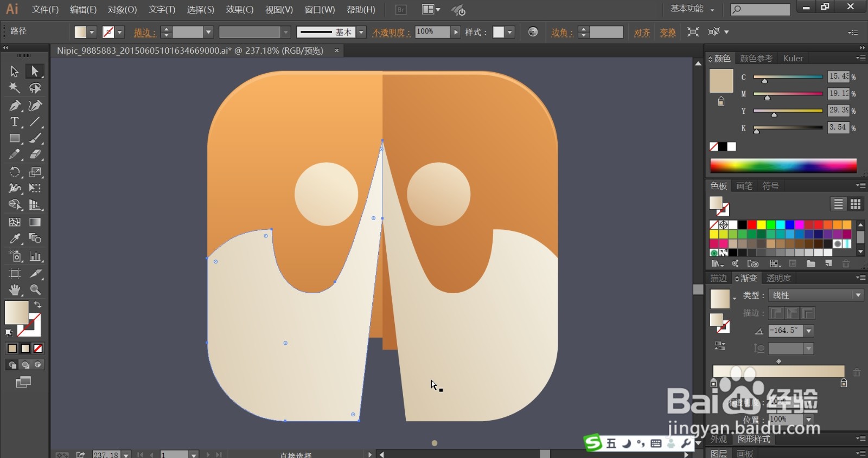The image size is (868, 458).
Task: Select the Eyedropper tool
Action: point(15,238)
